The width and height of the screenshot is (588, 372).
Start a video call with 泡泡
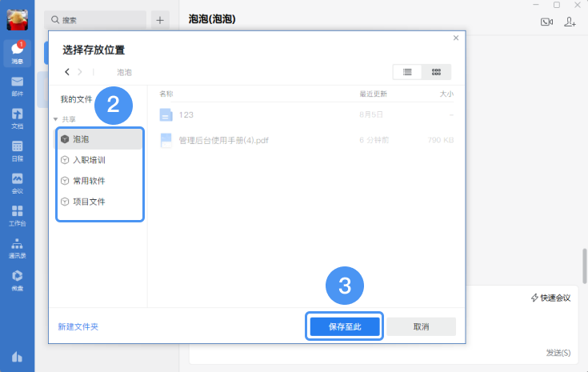pos(547,22)
